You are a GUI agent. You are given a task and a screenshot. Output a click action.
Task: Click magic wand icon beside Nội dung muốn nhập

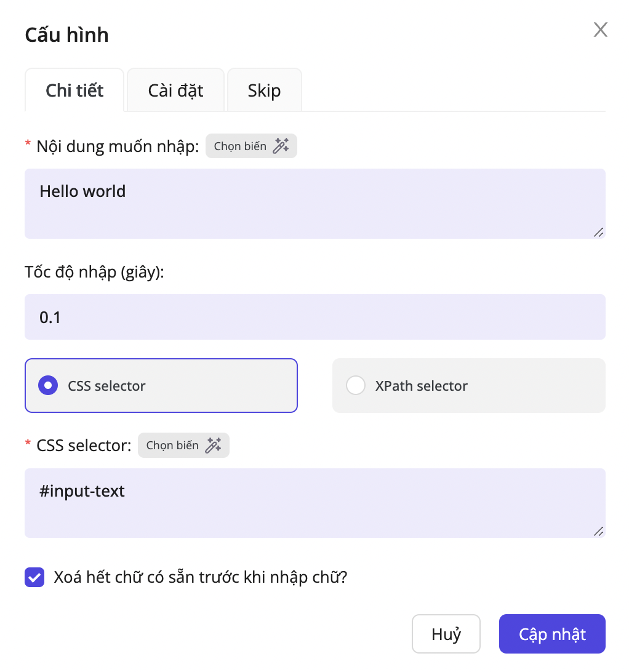pyautogui.click(x=281, y=146)
